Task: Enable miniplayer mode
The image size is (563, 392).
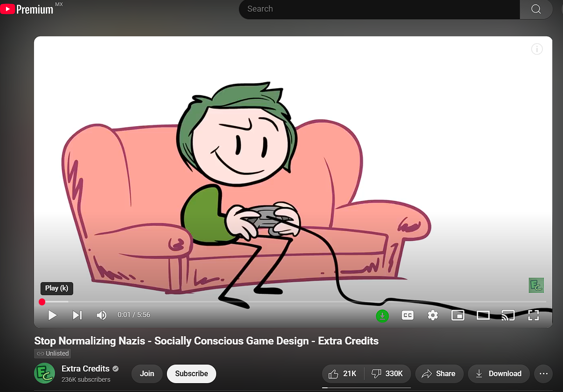Action: pos(458,315)
